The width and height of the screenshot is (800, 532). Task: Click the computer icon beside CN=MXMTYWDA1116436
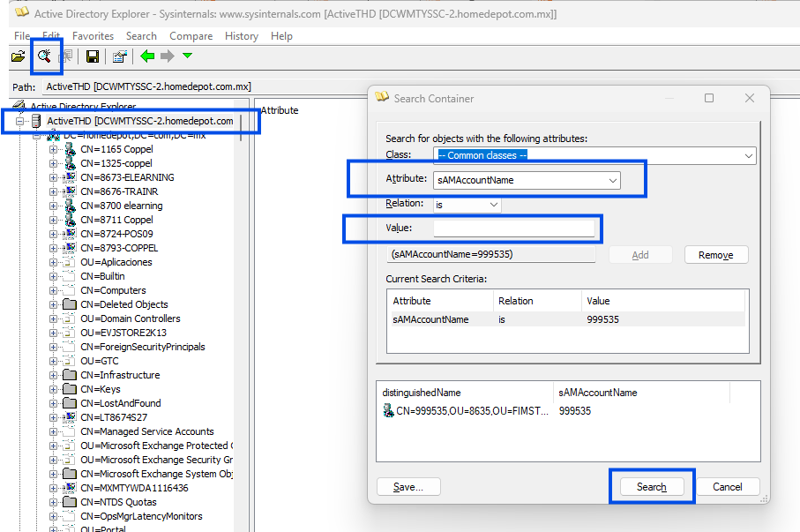[70, 488]
